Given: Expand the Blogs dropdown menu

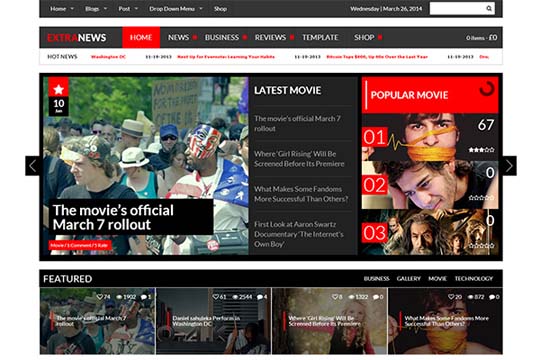Looking at the screenshot, I should pos(96,9).
